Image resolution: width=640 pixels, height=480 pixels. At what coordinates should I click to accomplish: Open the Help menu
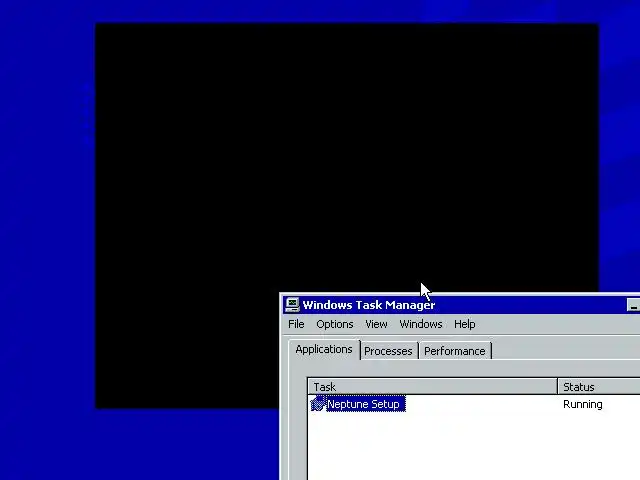point(464,324)
